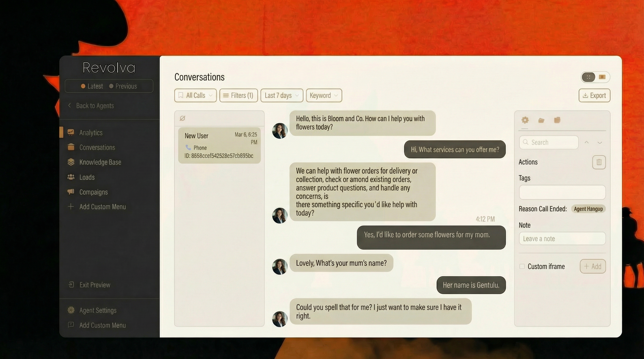Switch the view toggle at top right
Screen dimensions: 644x359
pos(602,77)
